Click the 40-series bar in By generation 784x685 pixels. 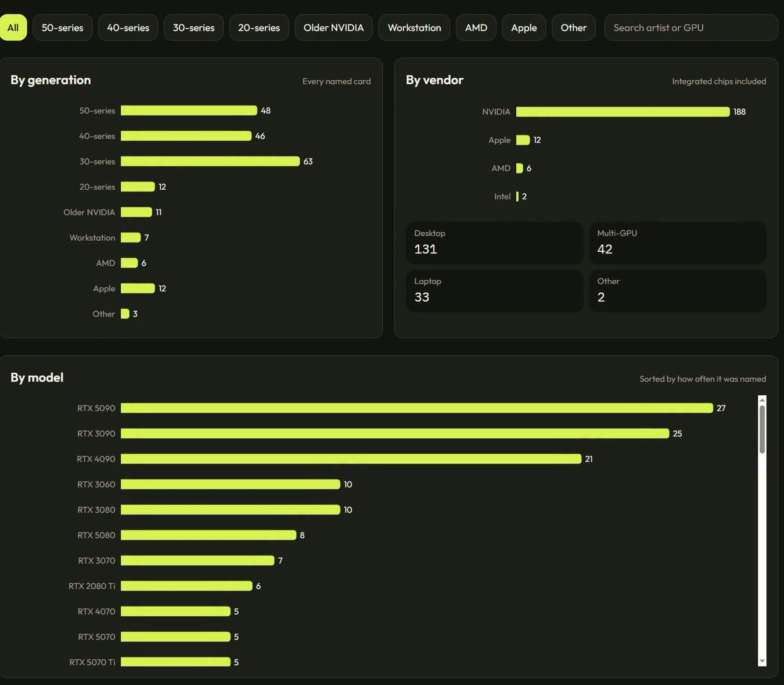click(186, 136)
